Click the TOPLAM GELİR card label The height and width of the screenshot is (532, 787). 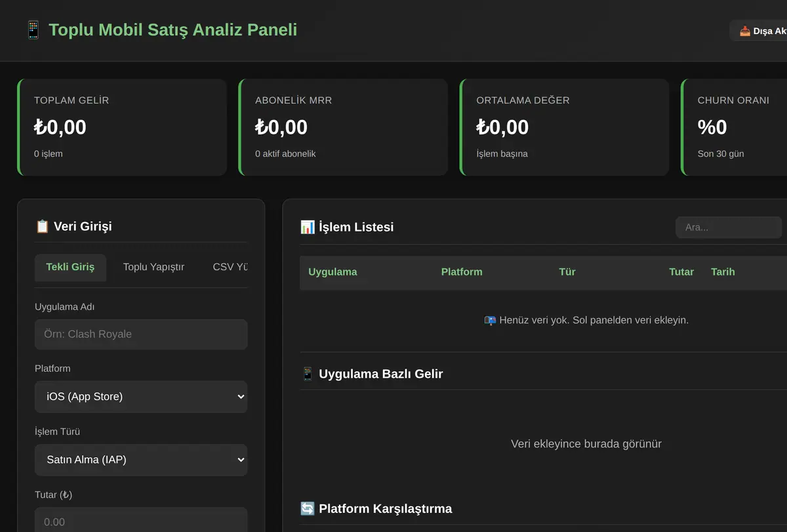click(71, 100)
